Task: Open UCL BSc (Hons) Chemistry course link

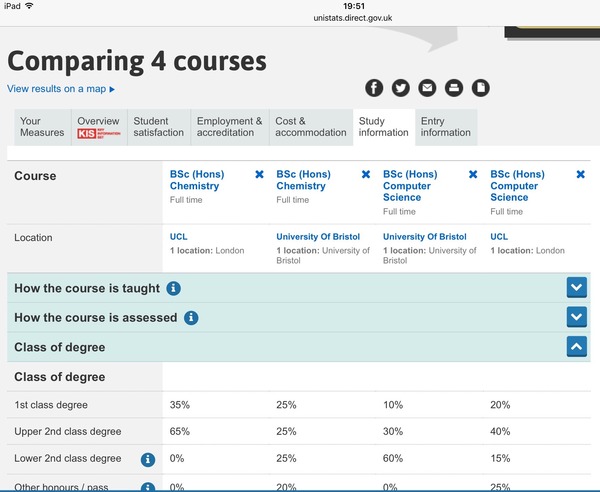Action: point(197,180)
